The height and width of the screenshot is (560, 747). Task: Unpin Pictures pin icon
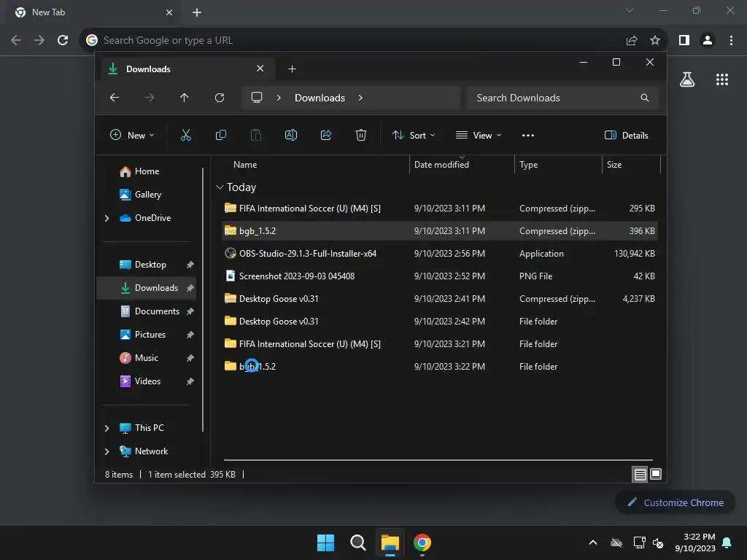click(190, 335)
